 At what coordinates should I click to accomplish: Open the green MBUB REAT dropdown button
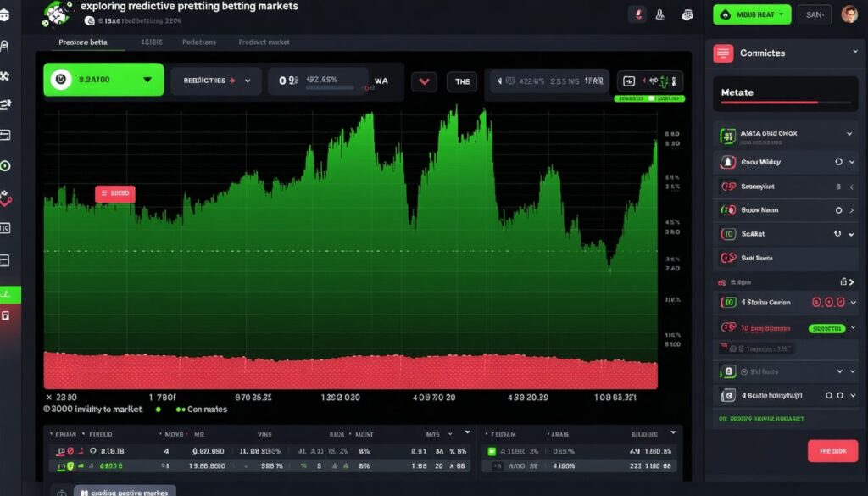752,15
